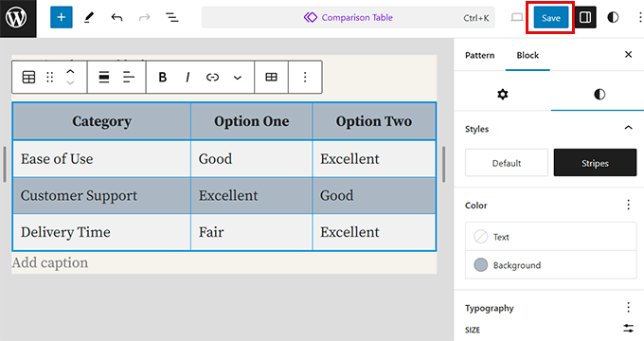Click the Table block type icon
The image size is (644, 341).
coord(28,77)
